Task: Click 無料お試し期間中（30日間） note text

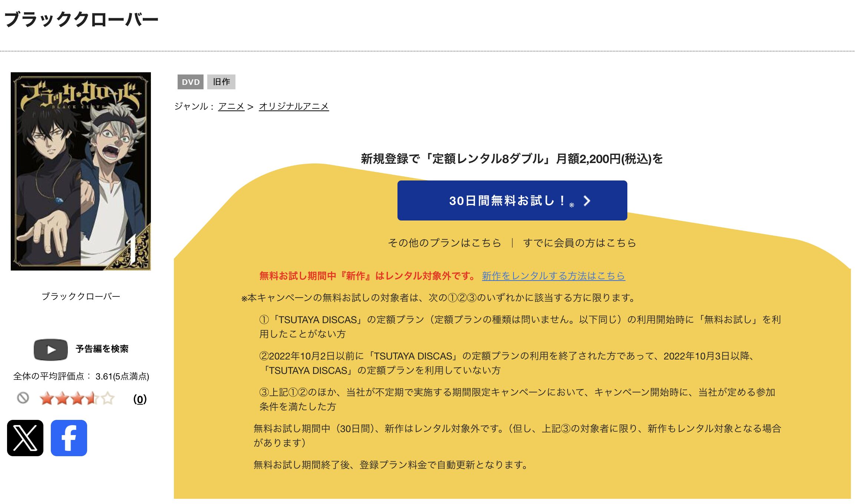Action: (517, 435)
